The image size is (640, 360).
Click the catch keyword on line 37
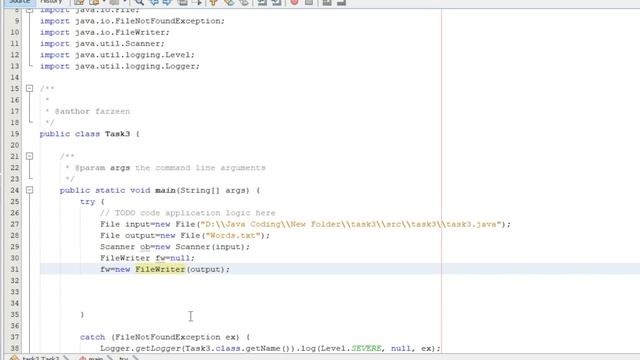click(x=92, y=337)
